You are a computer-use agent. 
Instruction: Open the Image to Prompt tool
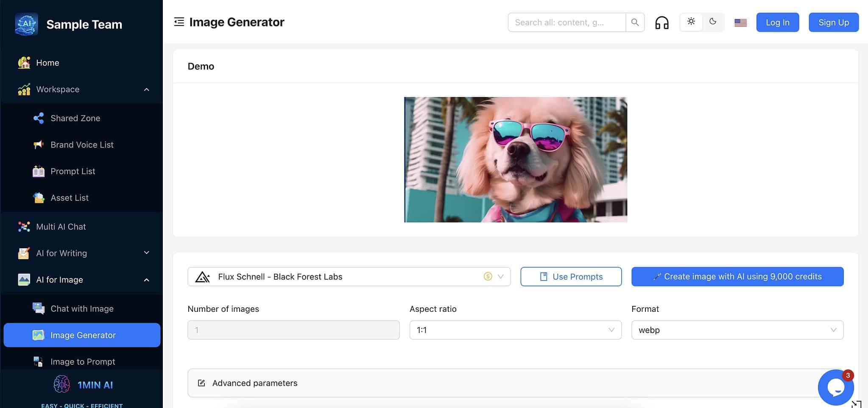(82, 361)
